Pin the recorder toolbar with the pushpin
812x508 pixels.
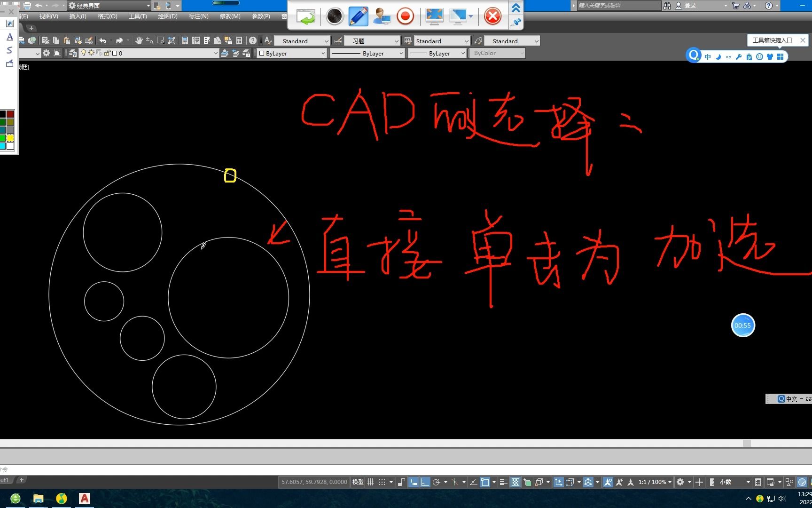click(516, 22)
